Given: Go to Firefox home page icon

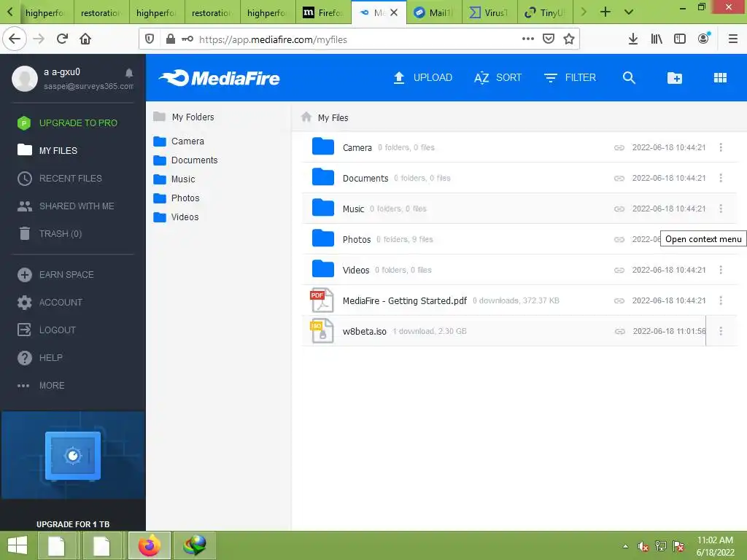Looking at the screenshot, I should pyautogui.click(x=85, y=39).
